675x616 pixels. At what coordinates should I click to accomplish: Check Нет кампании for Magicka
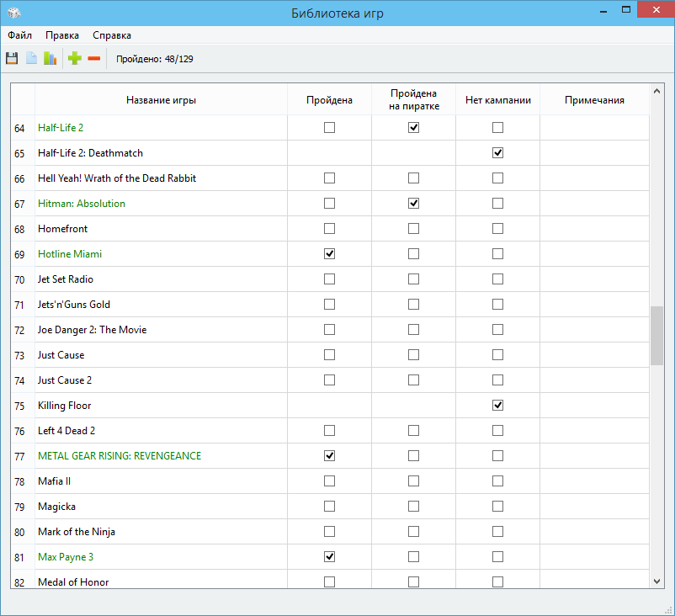(x=497, y=507)
